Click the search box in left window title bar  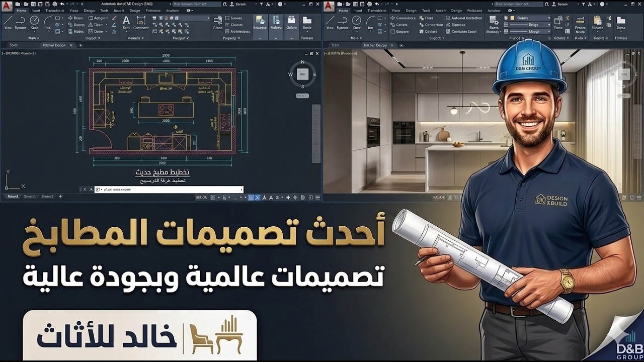196,4
